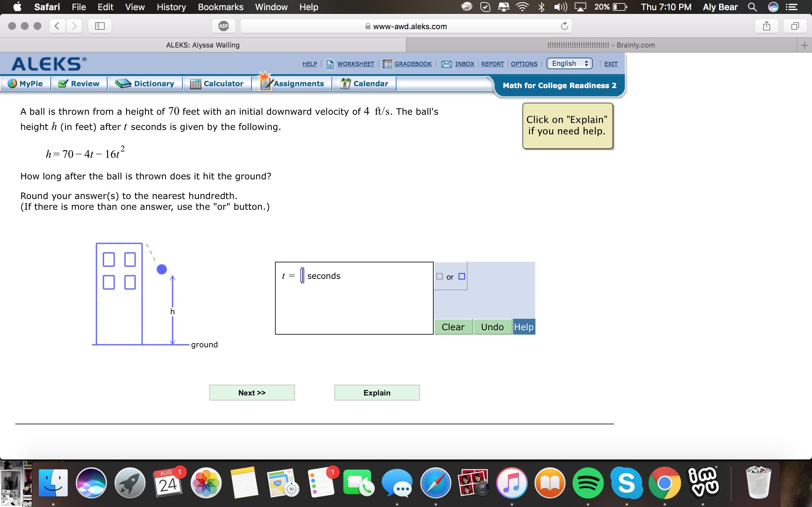Open the MyPie pie chart icon
Screen dimensions: 812x507
coord(12,83)
